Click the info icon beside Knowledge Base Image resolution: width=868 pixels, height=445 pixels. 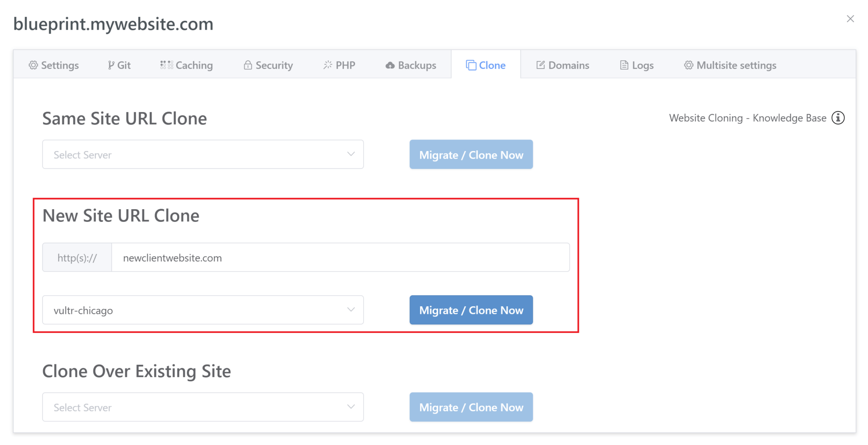(x=838, y=118)
